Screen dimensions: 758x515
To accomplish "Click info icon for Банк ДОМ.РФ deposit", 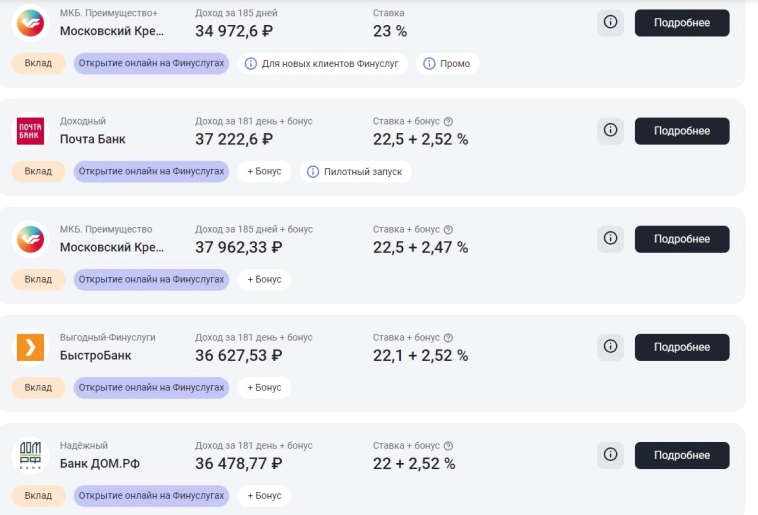I will tap(610, 455).
